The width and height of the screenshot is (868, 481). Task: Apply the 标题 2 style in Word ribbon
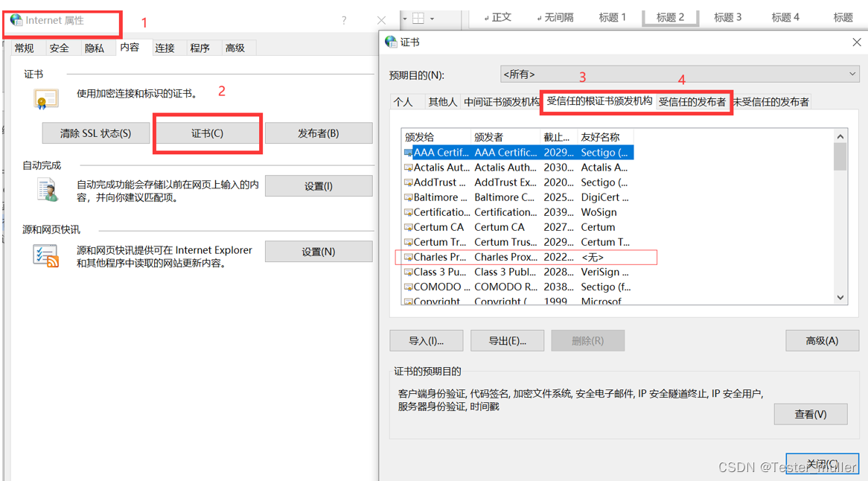click(x=671, y=17)
